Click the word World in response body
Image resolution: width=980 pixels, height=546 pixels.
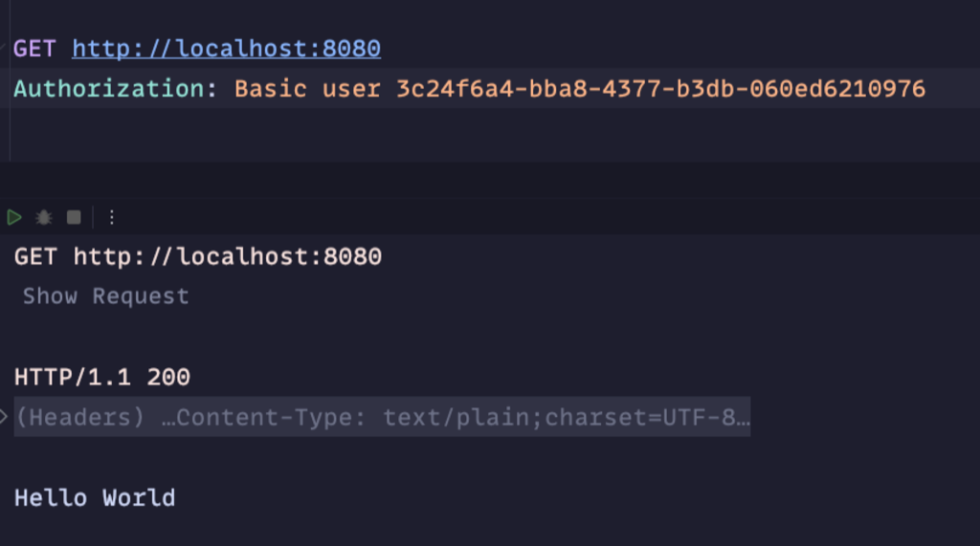(x=140, y=498)
